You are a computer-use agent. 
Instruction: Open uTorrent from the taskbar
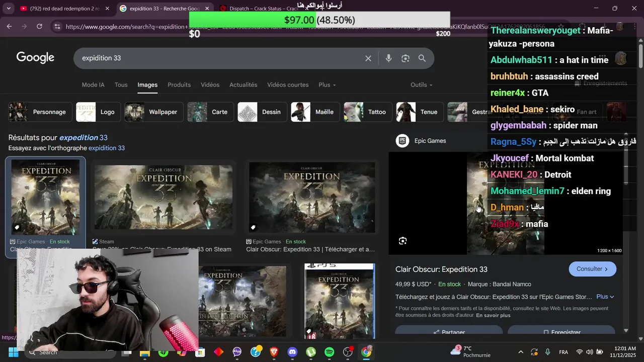(x=311, y=352)
